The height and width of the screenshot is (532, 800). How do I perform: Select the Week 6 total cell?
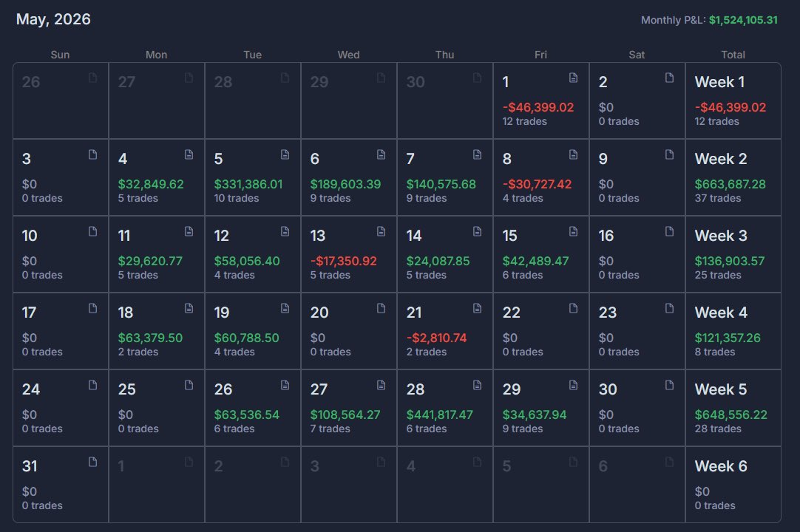pyautogui.click(x=733, y=485)
